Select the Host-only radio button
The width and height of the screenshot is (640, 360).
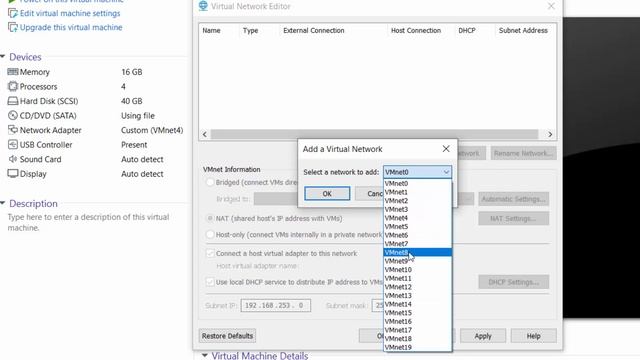coord(210,235)
